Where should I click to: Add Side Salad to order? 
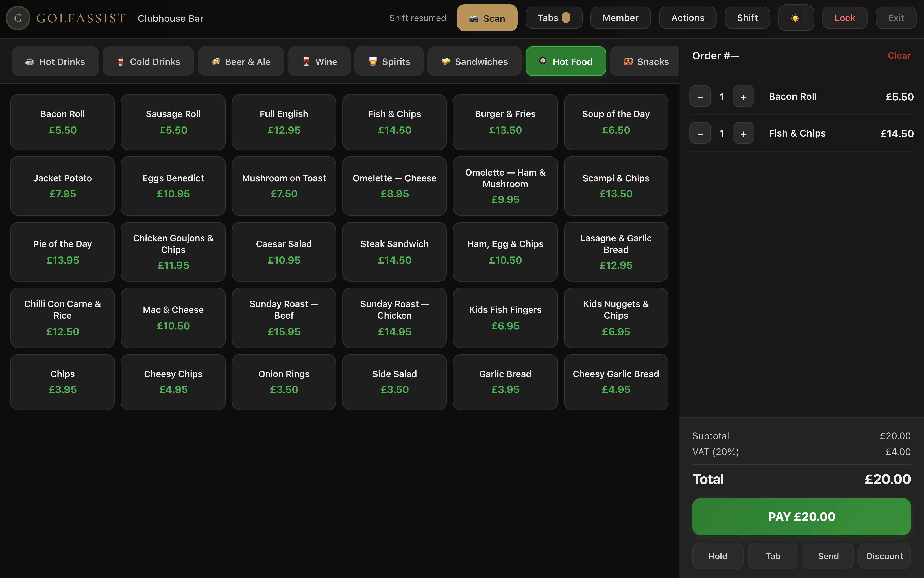[x=395, y=382]
